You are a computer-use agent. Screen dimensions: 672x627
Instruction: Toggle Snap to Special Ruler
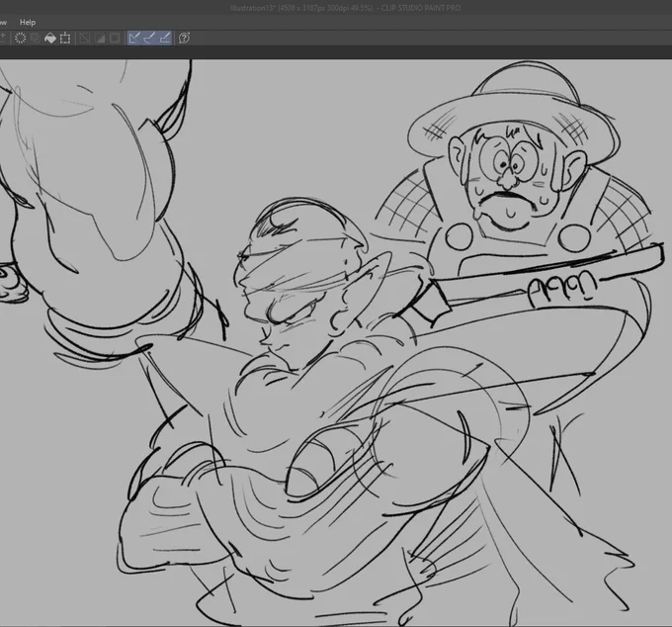(x=149, y=39)
